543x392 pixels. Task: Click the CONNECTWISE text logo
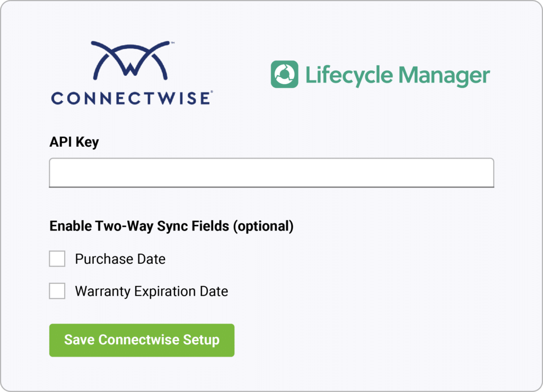[130, 98]
